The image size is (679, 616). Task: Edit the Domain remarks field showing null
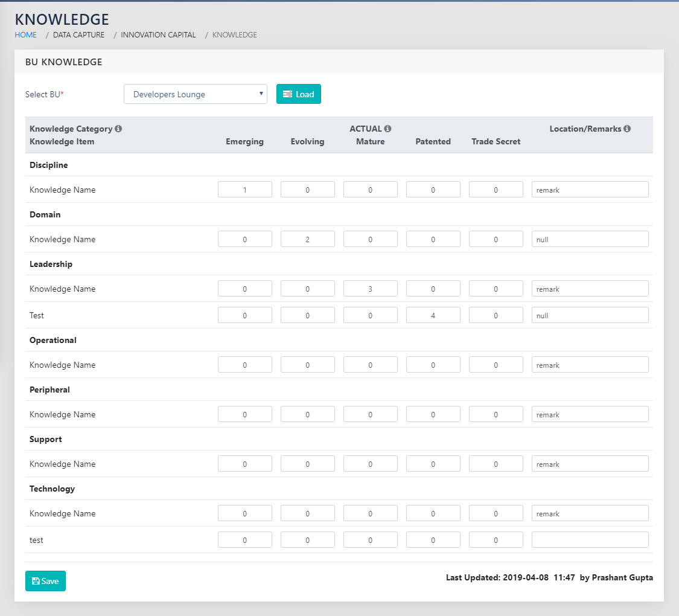coord(590,239)
